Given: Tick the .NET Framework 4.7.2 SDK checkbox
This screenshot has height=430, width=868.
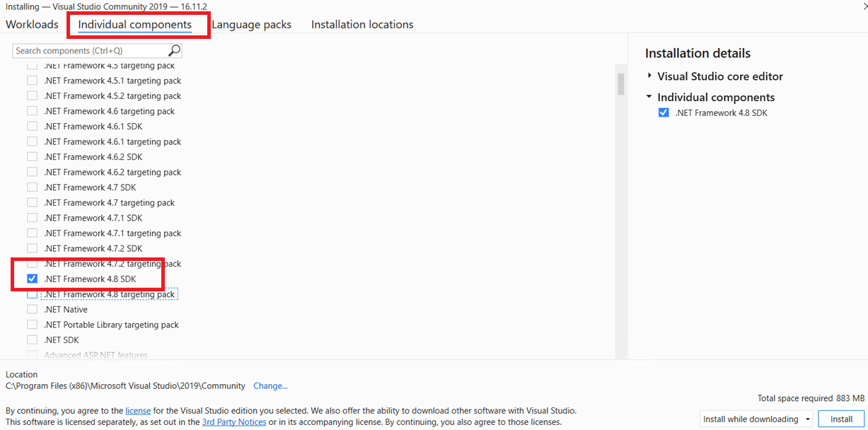Looking at the screenshot, I should [x=32, y=248].
